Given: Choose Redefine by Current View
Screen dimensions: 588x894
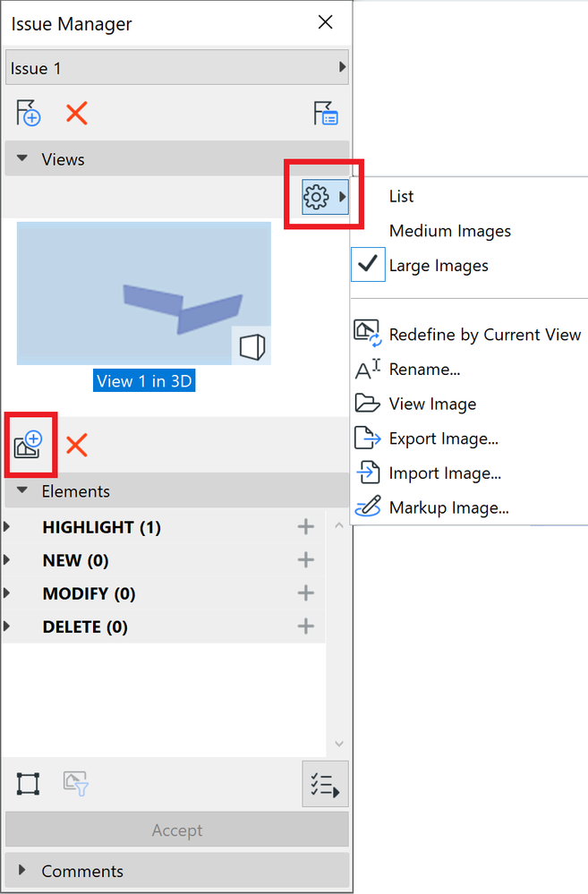Looking at the screenshot, I should click(484, 335).
